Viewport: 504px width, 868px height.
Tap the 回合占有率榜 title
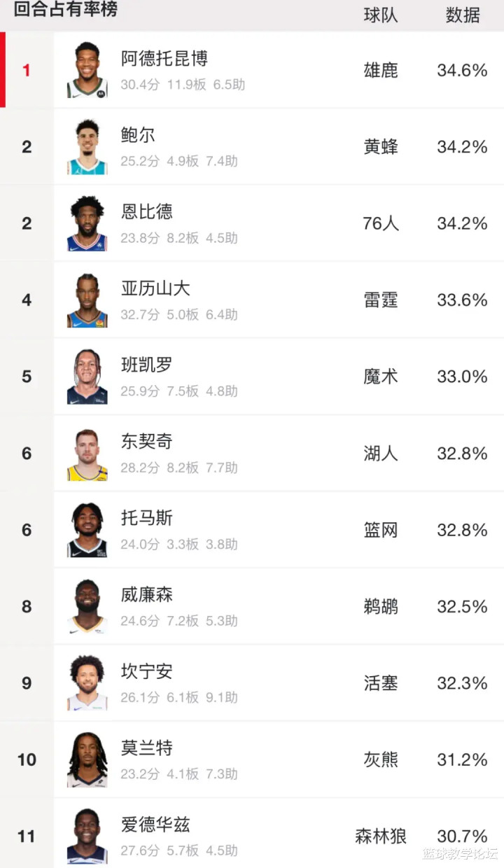pyautogui.click(x=66, y=9)
